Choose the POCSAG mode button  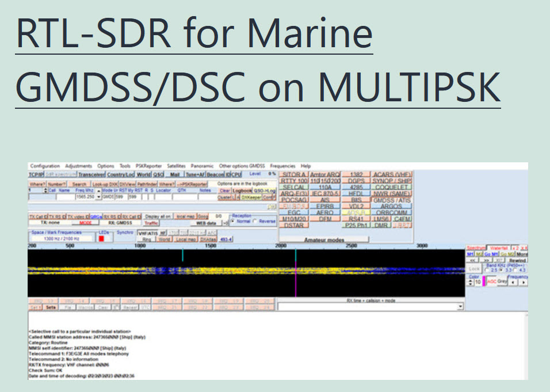point(293,200)
